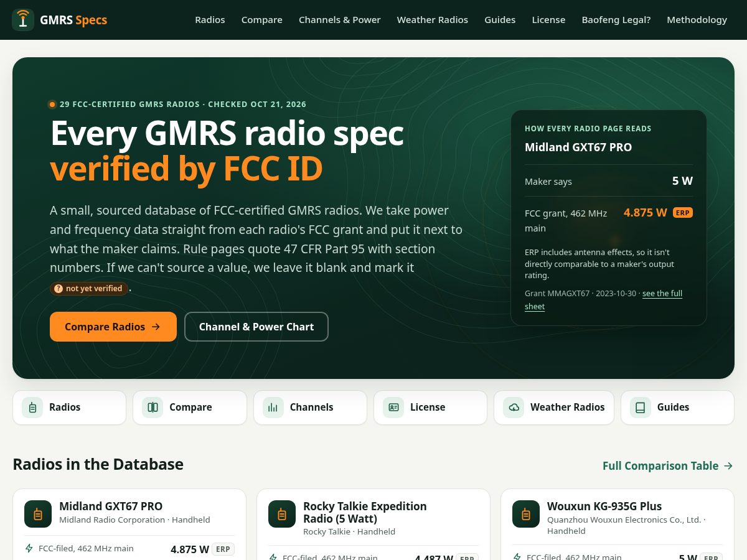Click the Midland GXT67 PRO card radio icon

pyautogui.click(x=38, y=514)
